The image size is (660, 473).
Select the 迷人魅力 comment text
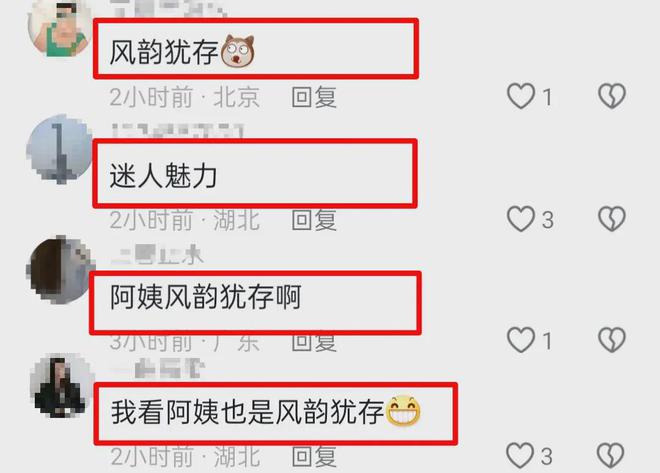tap(163, 175)
